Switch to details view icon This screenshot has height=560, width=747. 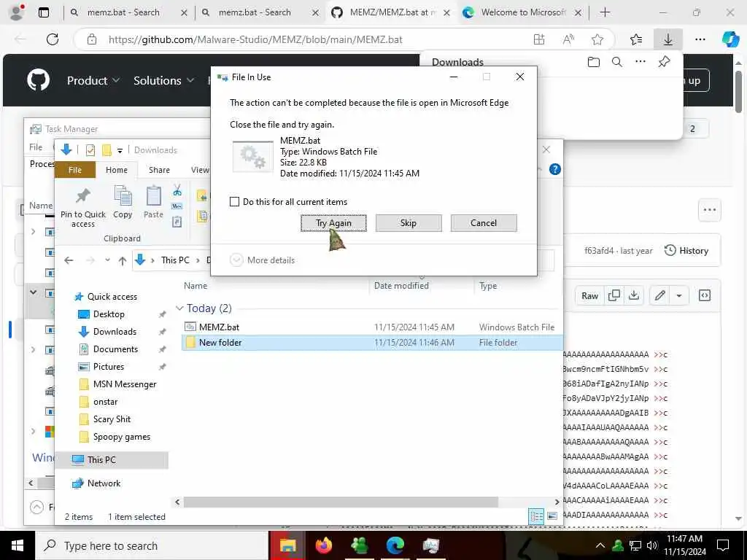(x=536, y=516)
